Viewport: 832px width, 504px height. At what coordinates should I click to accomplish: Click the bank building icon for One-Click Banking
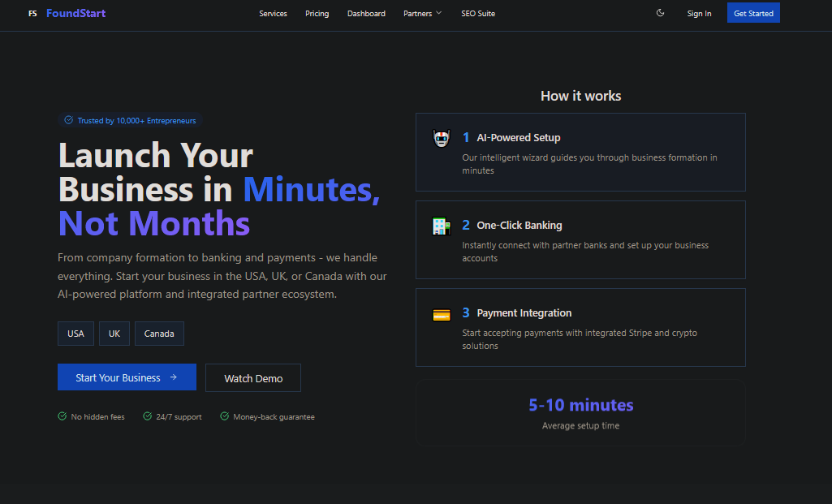441,226
